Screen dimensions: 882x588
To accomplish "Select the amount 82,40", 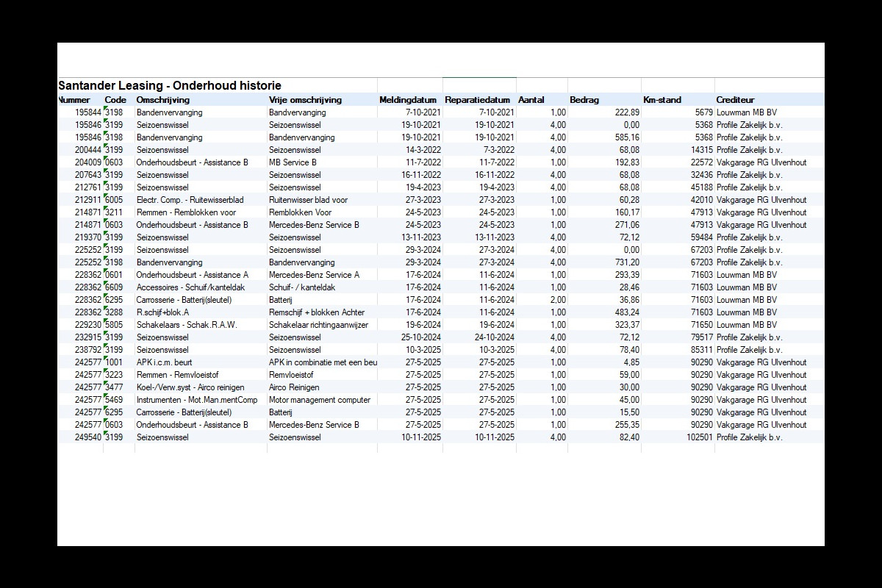I will (629, 437).
